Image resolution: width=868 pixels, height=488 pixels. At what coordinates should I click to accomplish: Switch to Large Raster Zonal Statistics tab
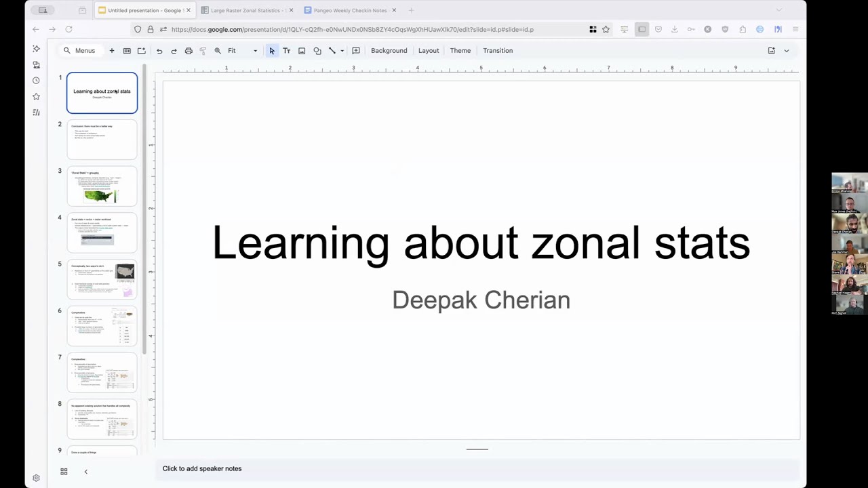(247, 10)
